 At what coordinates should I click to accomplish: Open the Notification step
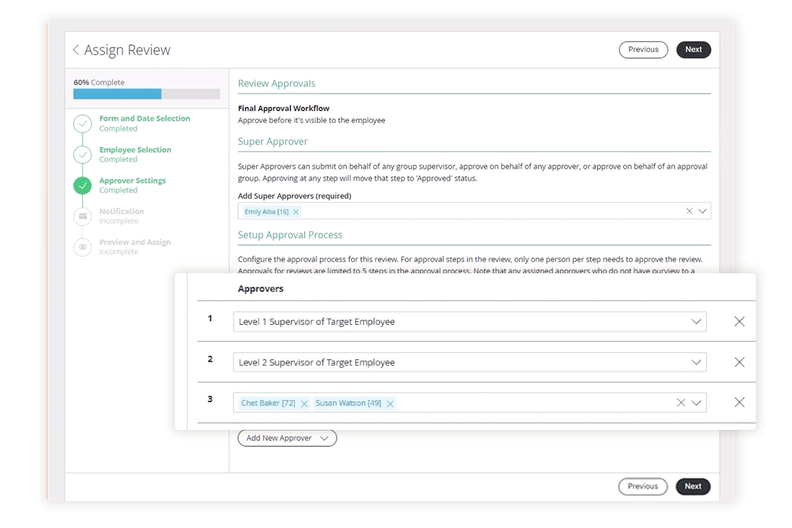click(x=121, y=216)
